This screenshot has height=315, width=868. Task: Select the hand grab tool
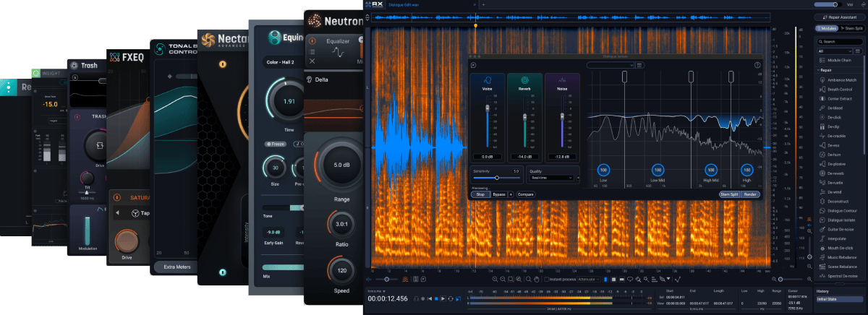coord(537,279)
